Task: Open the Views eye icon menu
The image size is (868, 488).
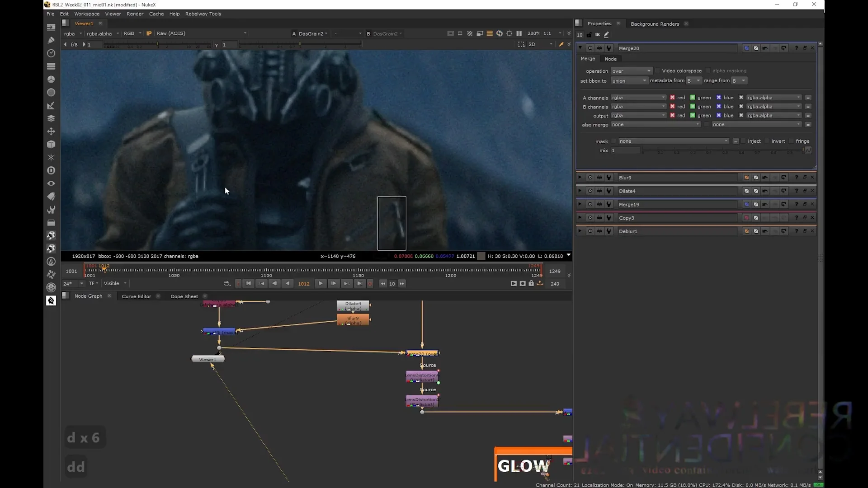Action: point(51,183)
